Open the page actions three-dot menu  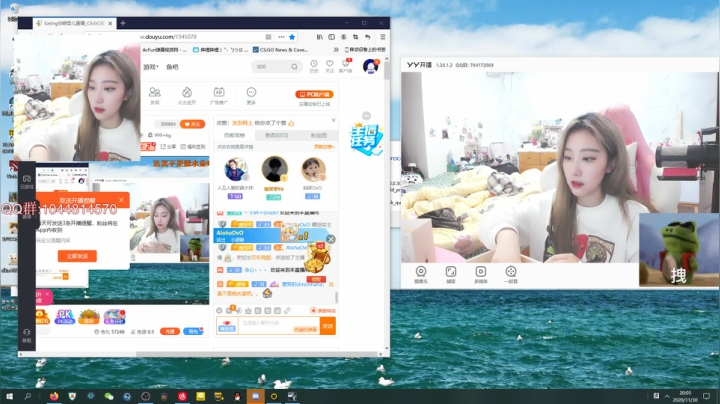click(281, 37)
